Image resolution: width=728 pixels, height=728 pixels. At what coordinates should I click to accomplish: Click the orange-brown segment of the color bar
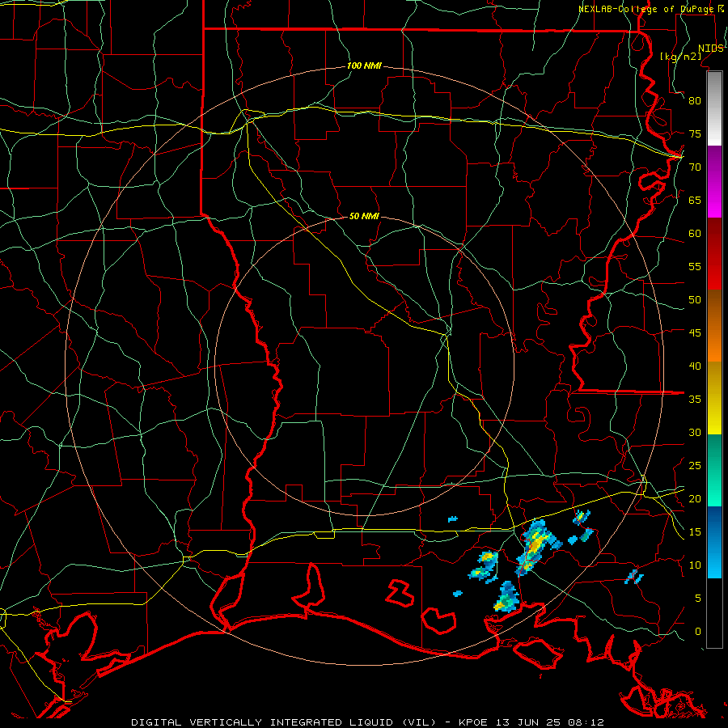pos(714,326)
